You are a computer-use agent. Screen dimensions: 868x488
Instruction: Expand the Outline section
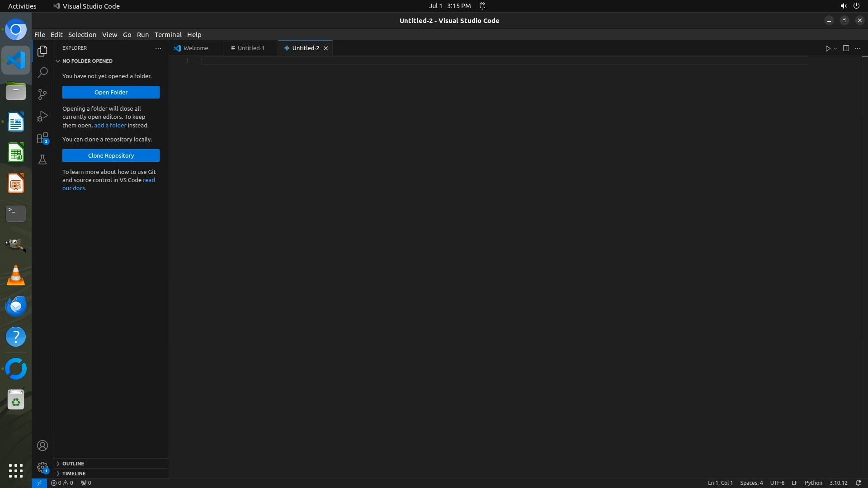73,464
